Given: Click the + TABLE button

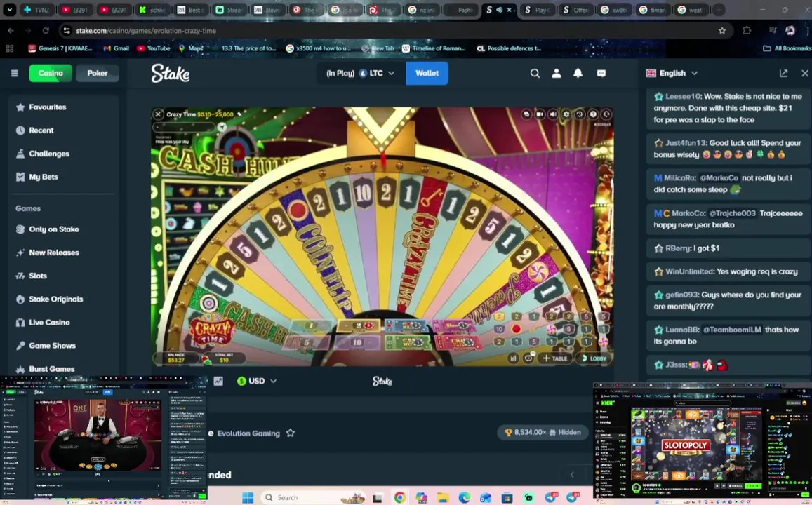Looking at the screenshot, I should click(x=555, y=358).
